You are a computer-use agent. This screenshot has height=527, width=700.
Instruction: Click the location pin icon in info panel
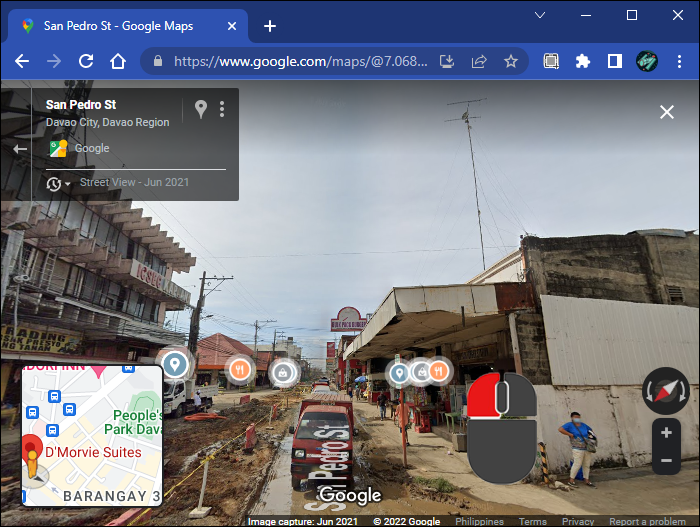click(201, 109)
